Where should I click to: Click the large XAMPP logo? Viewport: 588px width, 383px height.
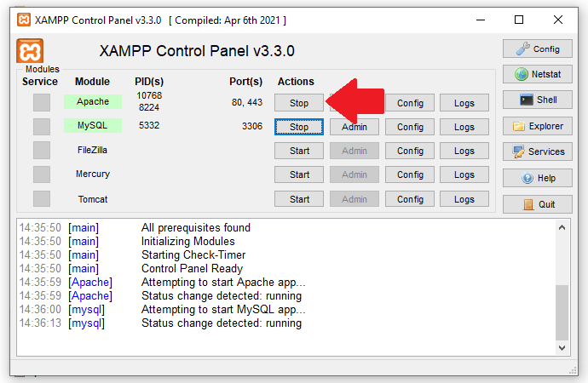pyautogui.click(x=30, y=50)
